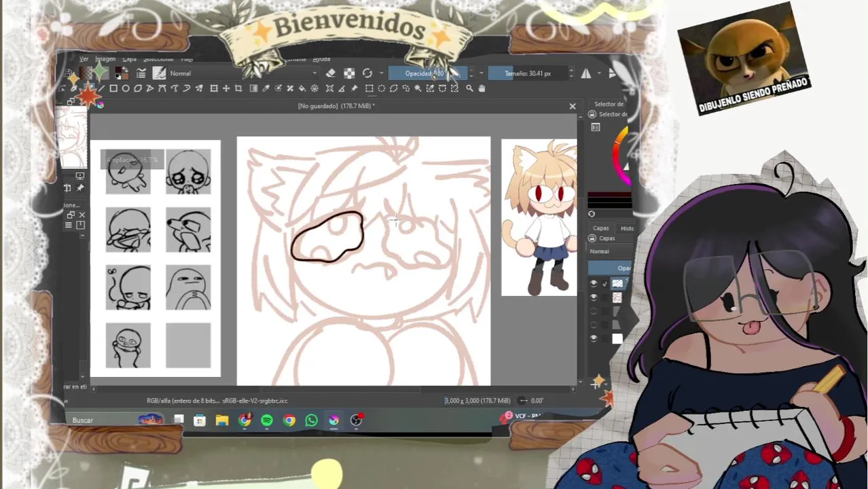The height and width of the screenshot is (489, 868).
Task: Show the hidden third layer
Action: [x=594, y=311]
